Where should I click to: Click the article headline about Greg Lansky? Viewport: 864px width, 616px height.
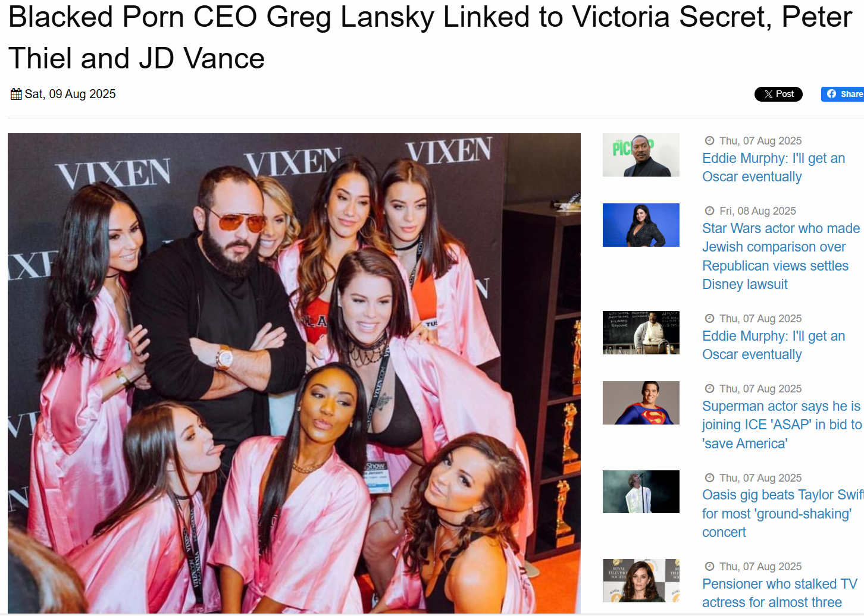coord(430,37)
